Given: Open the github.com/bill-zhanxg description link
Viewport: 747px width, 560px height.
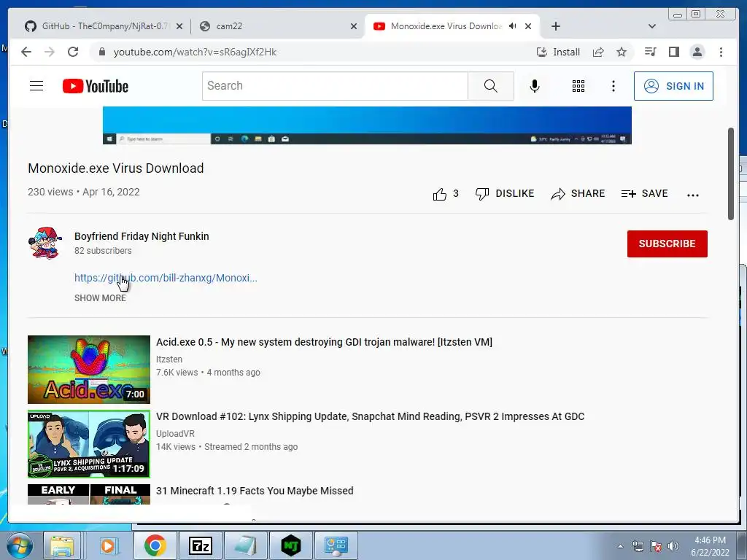Looking at the screenshot, I should (166, 278).
